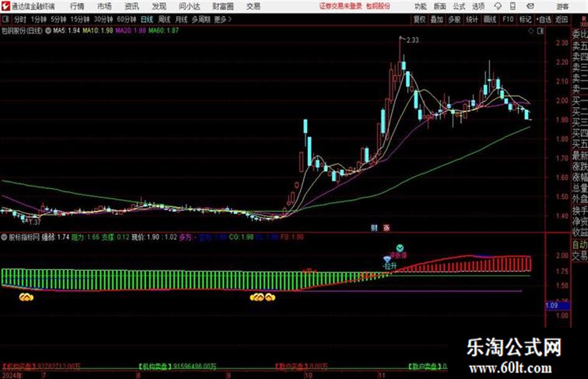Click the green check 涨停 signal icon

[399, 248]
